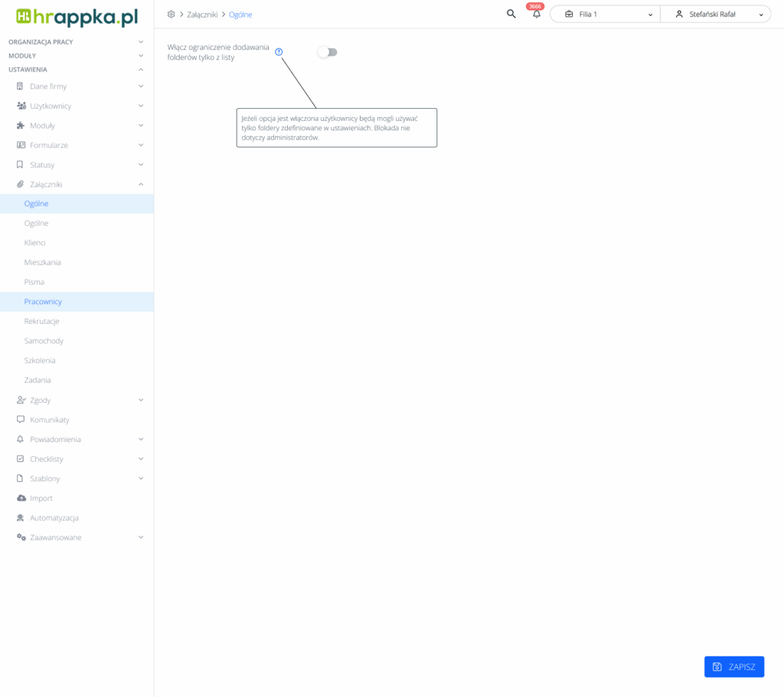Click the help question mark icon

pos(279,52)
